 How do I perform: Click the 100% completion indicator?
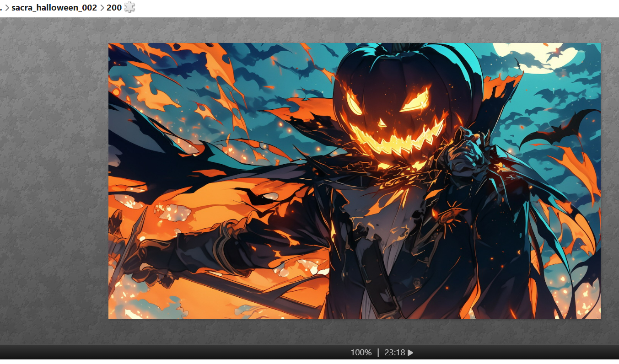click(361, 353)
